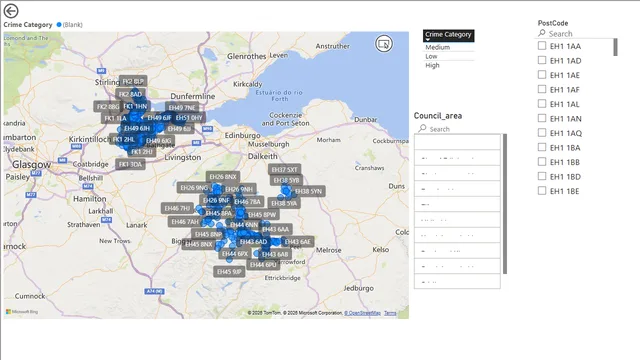Click the EH45 8NX map label
The image size is (640, 360).
tap(198, 244)
